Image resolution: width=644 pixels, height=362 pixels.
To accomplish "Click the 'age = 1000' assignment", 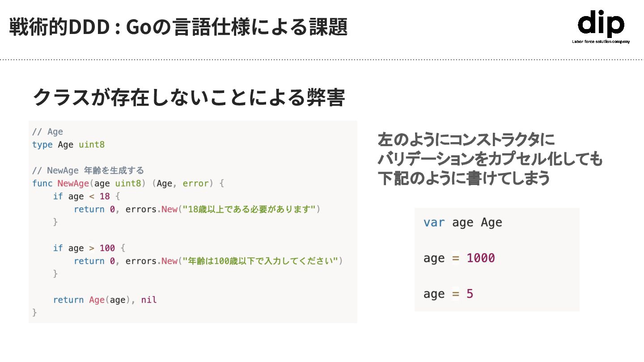I will coord(459,258).
